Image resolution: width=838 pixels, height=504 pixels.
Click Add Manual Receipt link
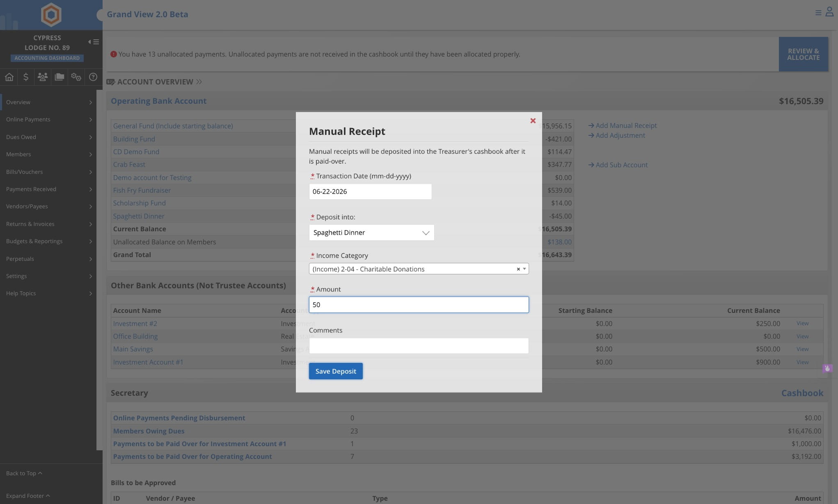tap(622, 125)
